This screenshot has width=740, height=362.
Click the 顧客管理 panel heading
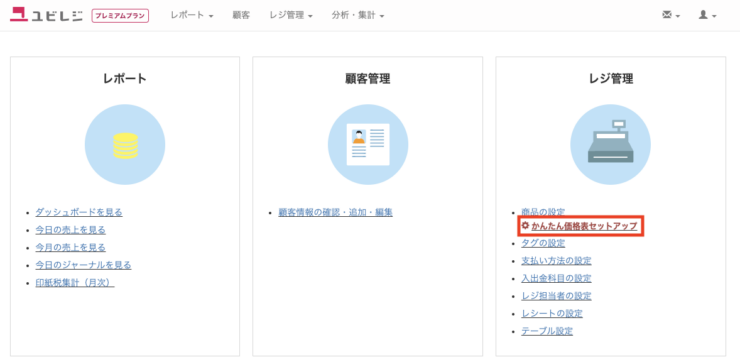click(368, 79)
